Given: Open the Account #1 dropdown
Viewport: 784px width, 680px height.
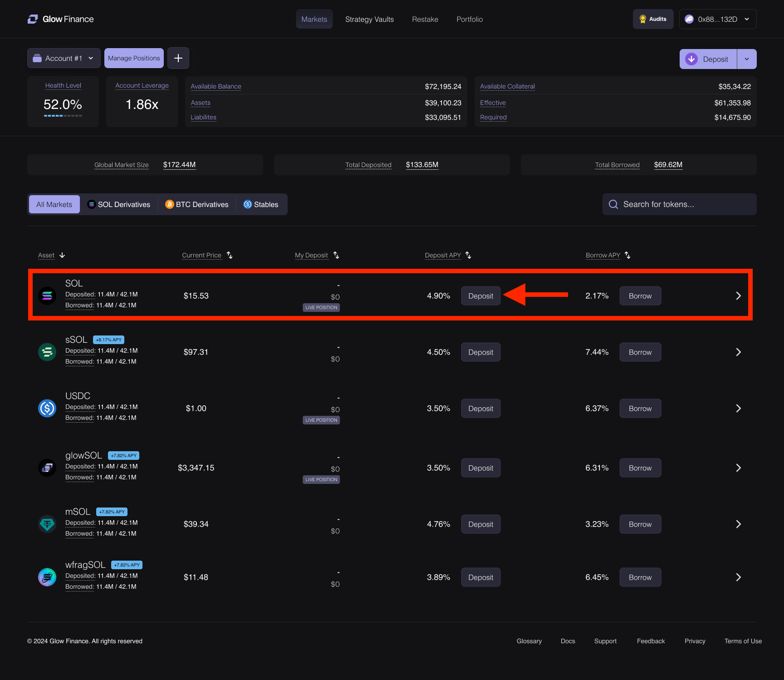Looking at the screenshot, I should pos(64,58).
